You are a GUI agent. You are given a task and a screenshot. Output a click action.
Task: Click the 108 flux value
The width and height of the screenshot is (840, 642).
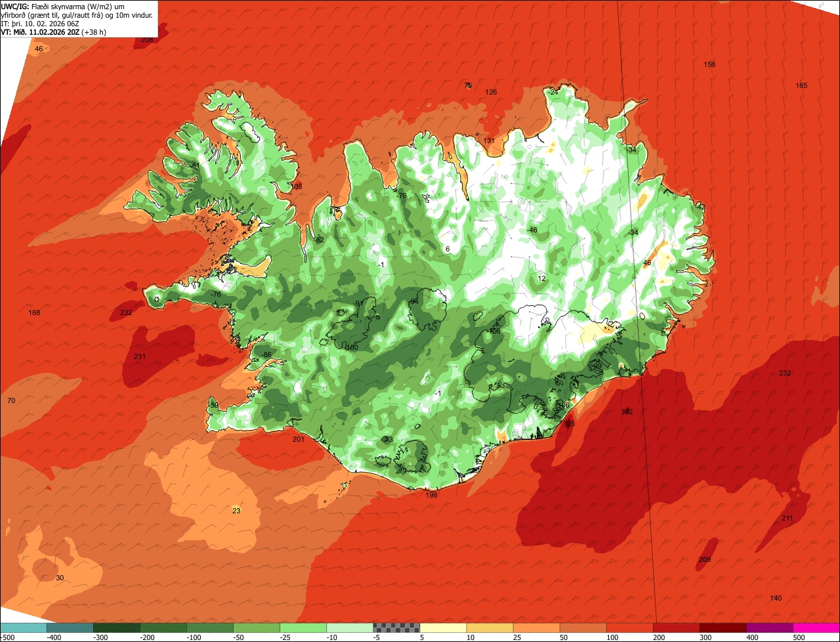coord(296,186)
